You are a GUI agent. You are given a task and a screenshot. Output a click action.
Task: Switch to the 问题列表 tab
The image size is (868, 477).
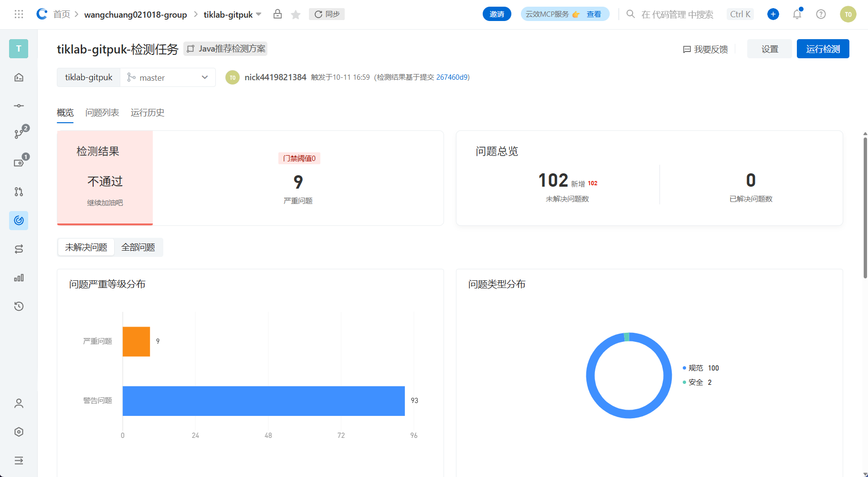click(x=102, y=113)
